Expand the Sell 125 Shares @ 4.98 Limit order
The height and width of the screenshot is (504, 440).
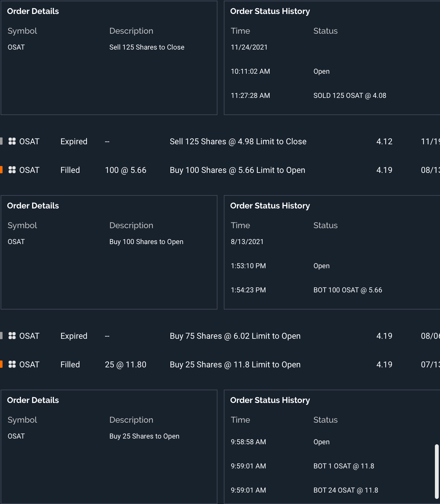(238, 141)
